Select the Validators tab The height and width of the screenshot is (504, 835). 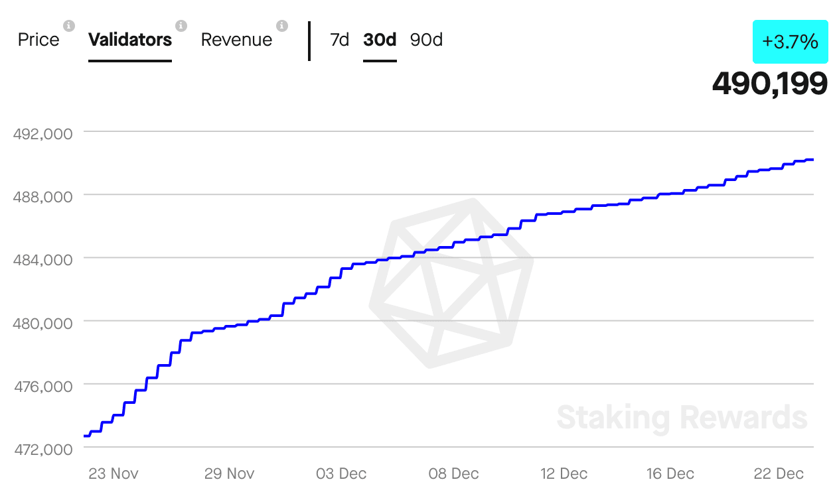pos(130,40)
